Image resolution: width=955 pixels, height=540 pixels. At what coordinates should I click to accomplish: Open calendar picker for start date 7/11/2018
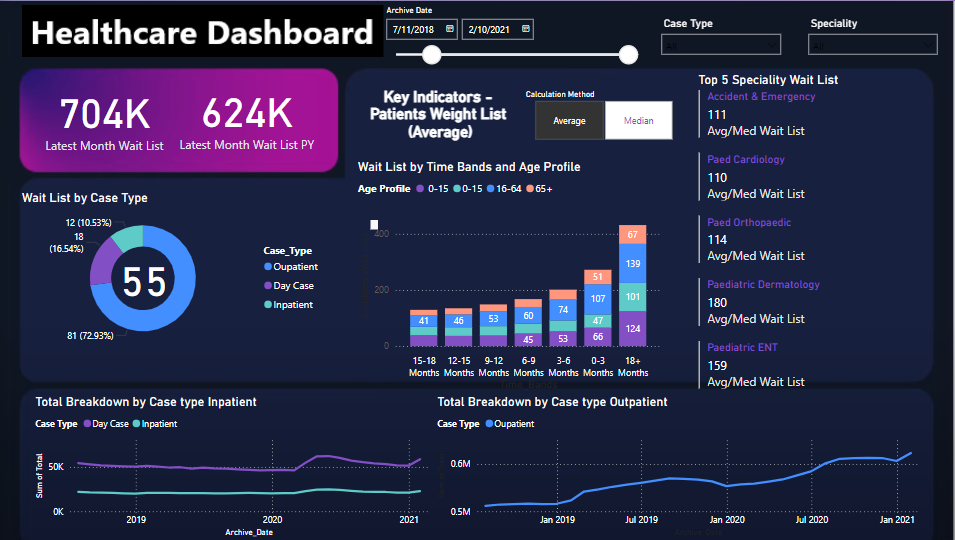tap(450, 30)
